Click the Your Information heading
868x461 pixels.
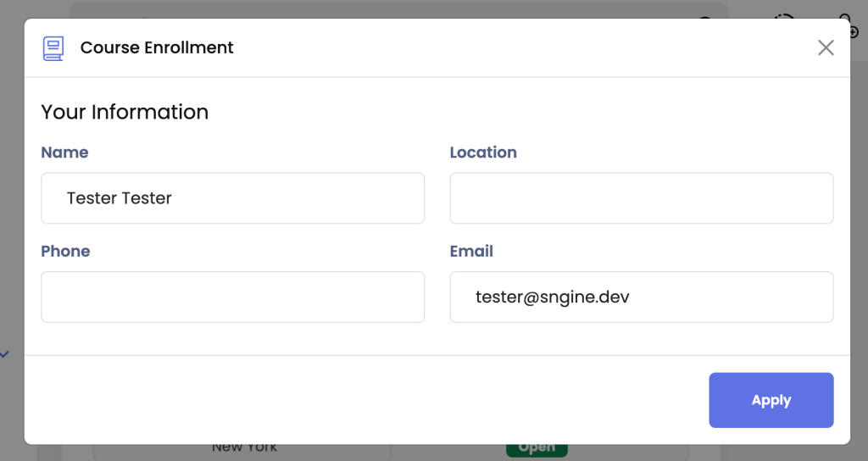125,113
